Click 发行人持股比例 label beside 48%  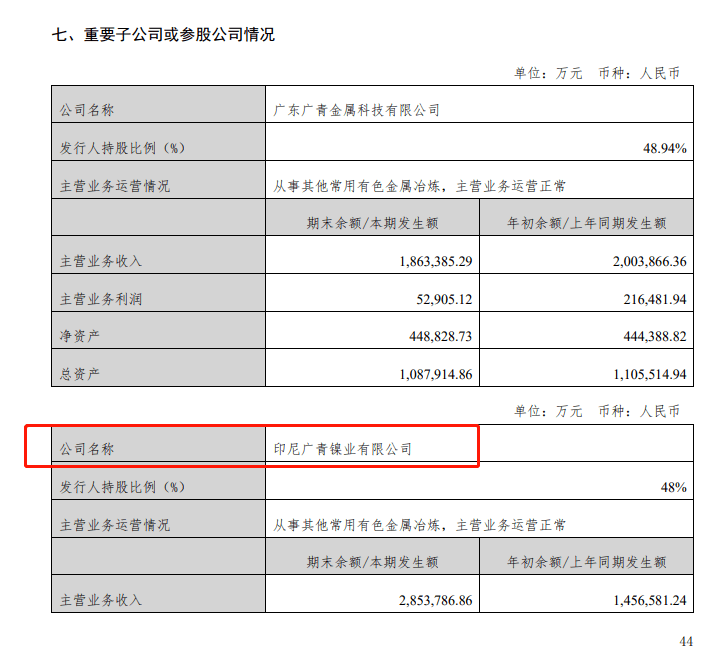[122, 487]
